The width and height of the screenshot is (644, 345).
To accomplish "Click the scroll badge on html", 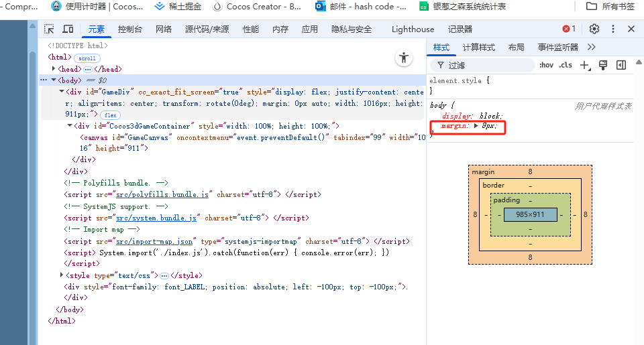I will click(x=87, y=58).
